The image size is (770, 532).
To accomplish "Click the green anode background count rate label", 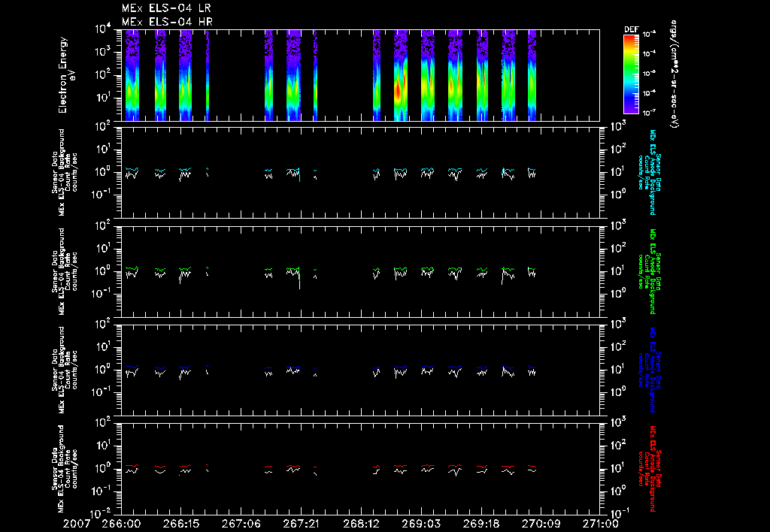I will point(650,271).
